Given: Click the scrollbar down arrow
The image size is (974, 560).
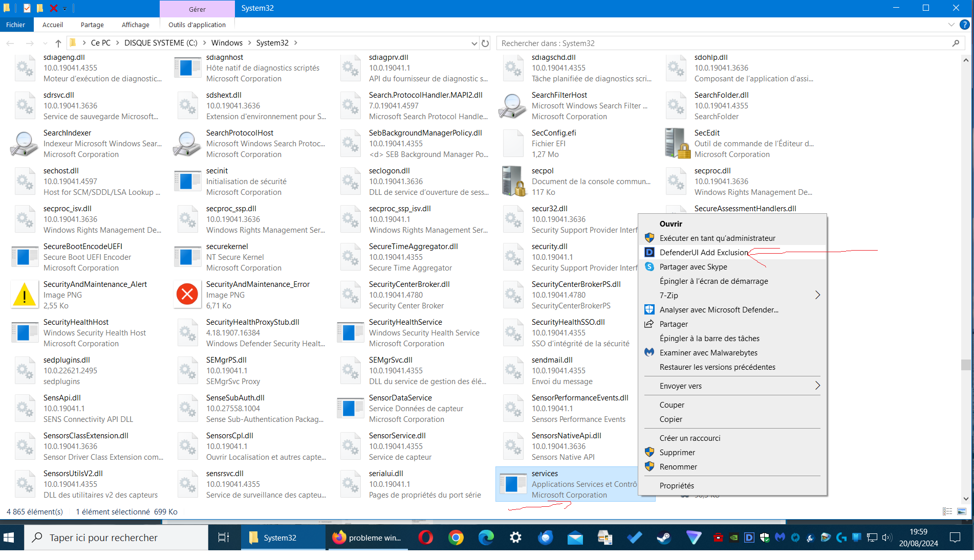Looking at the screenshot, I should 966,499.
